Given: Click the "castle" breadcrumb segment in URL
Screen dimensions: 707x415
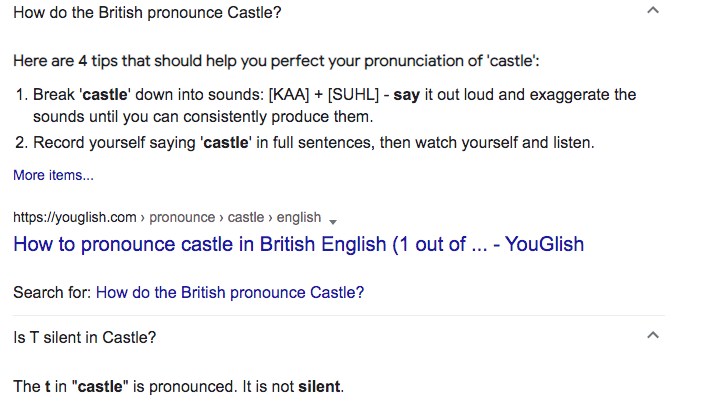Looking at the screenshot, I should click(246, 217).
